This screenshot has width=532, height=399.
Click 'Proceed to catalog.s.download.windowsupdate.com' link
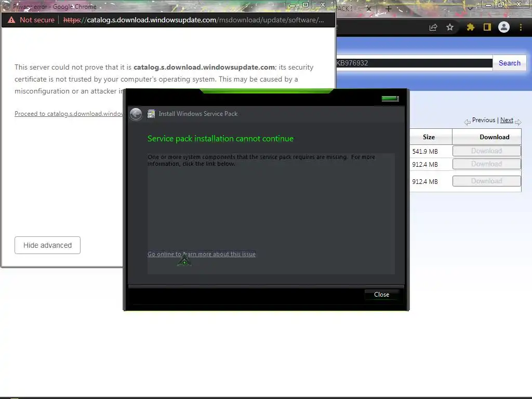[69, 114]
